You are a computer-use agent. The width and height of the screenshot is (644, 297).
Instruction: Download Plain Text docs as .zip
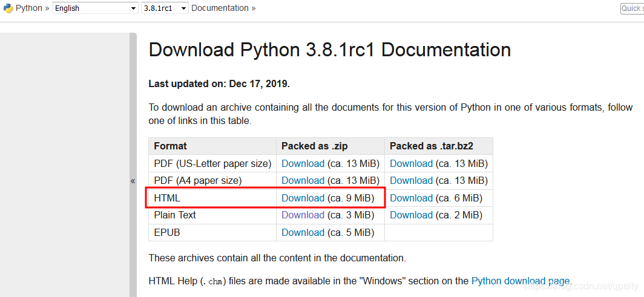[303, 215]
